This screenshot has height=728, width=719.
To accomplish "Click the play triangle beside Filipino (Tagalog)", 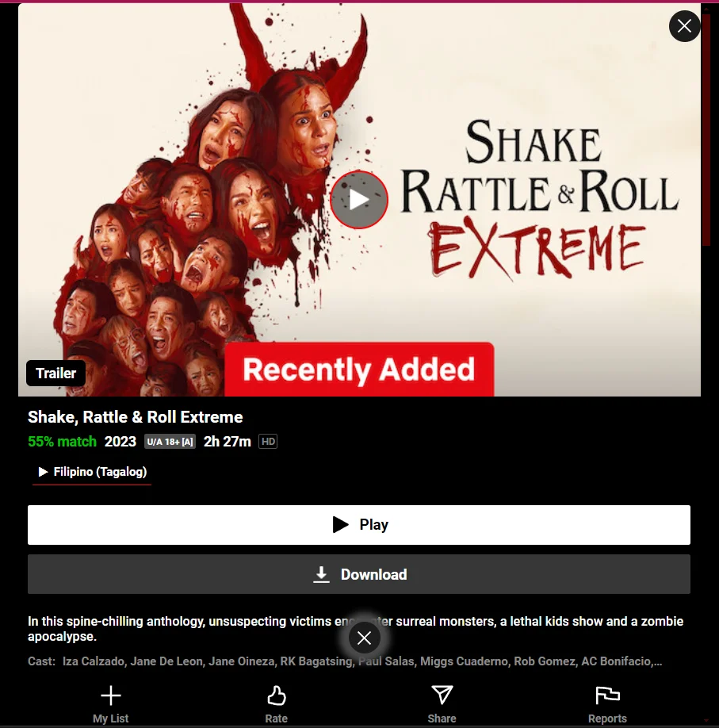I will coord(43,472).
